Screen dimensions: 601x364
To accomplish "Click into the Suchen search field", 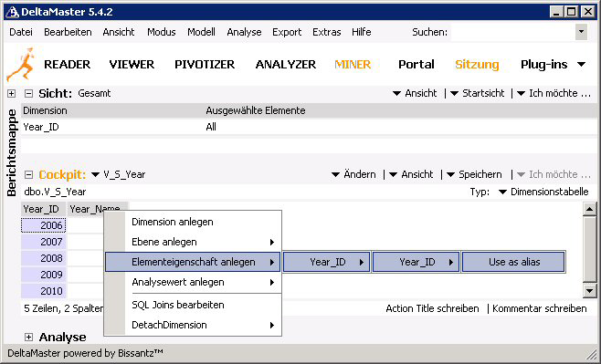I will tap(512, 32).
